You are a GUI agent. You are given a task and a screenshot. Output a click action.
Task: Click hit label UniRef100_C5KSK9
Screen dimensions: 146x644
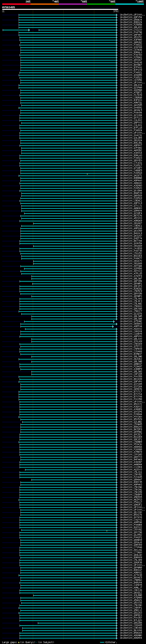coord(131,344)
